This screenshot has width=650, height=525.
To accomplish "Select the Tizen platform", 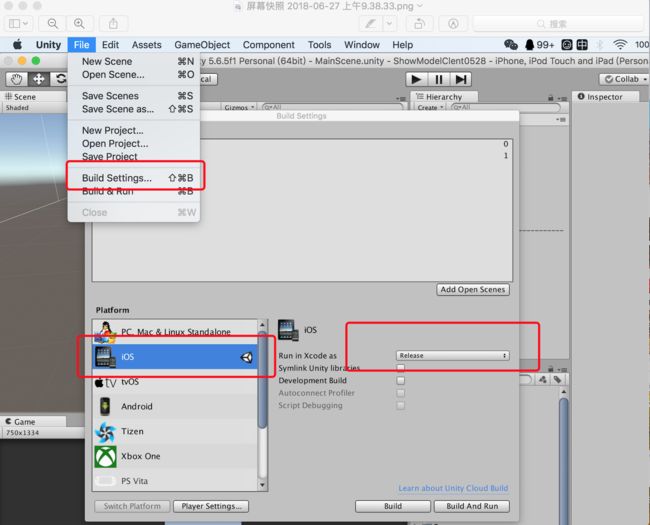I will pyautogui.click(x=175, y=431).
